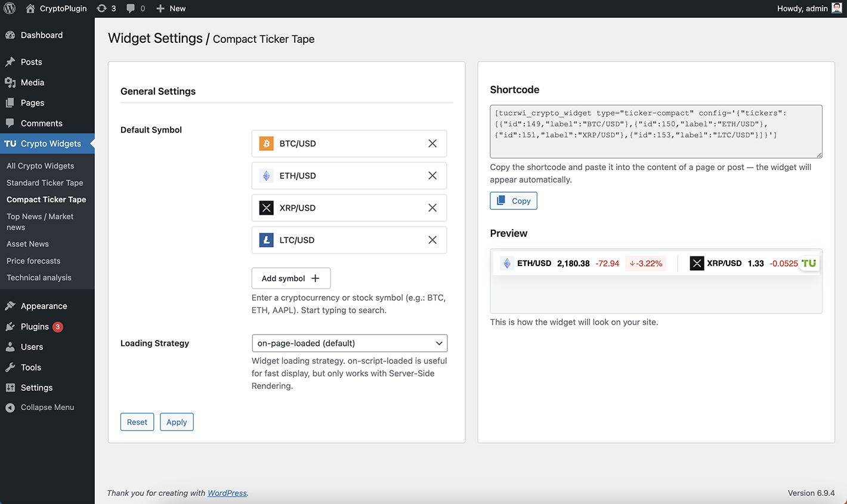Click the Bitcoin icon next to BTC/USD
This screenshot has width=847, height=504.
point(266,143)
